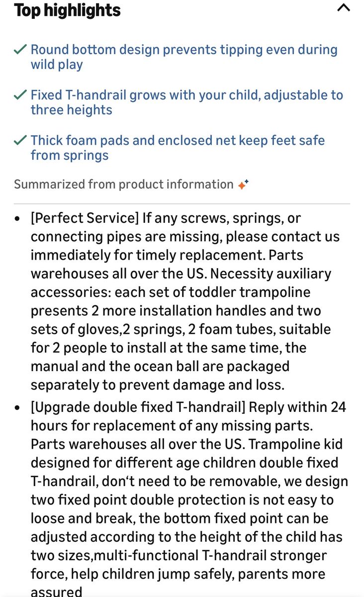The height and width of the screenshot is (597, 364).
Task: Click 'Summarized from product information' label
Action: pyautogui.click(x=123, y=185)
